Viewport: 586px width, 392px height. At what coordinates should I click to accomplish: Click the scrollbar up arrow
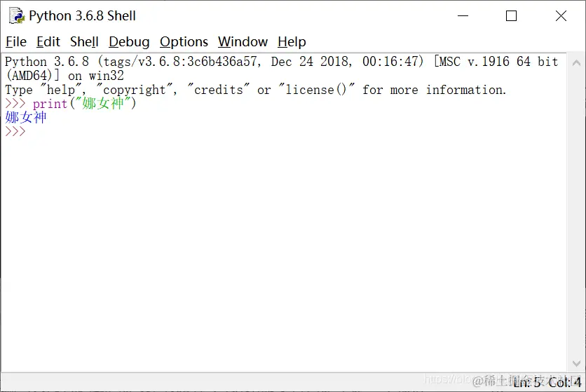pyautogui.click(x=576, y=63)
